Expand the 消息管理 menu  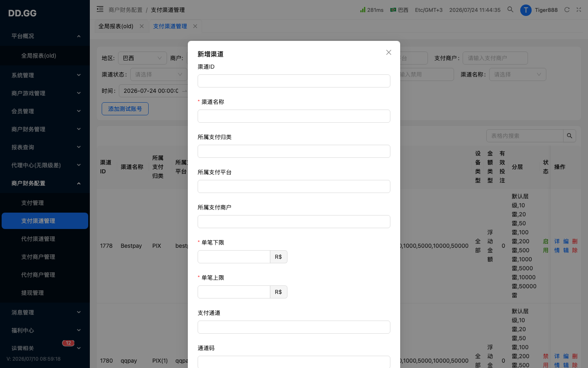[45, 312]
